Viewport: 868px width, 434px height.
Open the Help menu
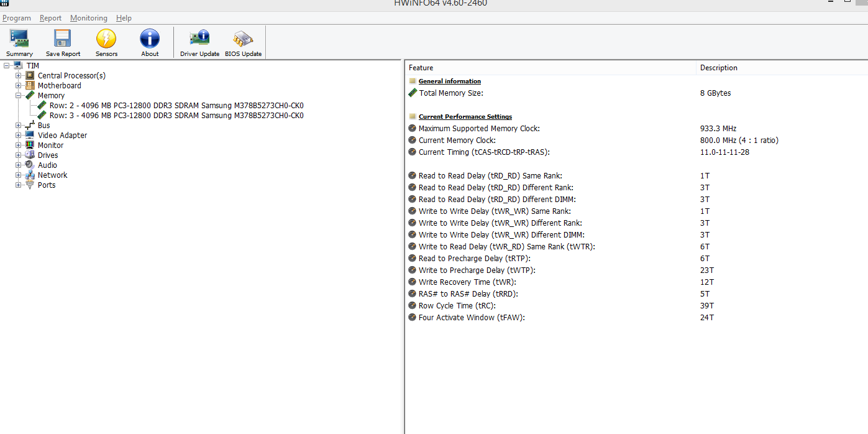tap(124, 18)
